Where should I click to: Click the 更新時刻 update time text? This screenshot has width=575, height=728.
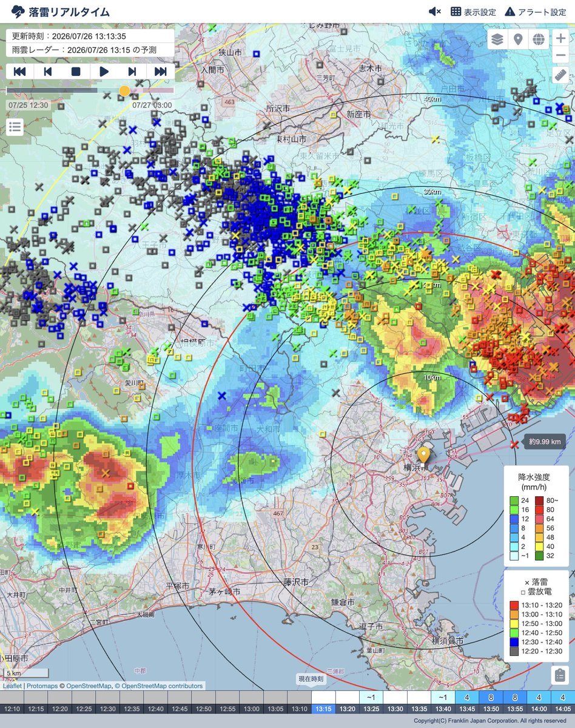point(69,36)
